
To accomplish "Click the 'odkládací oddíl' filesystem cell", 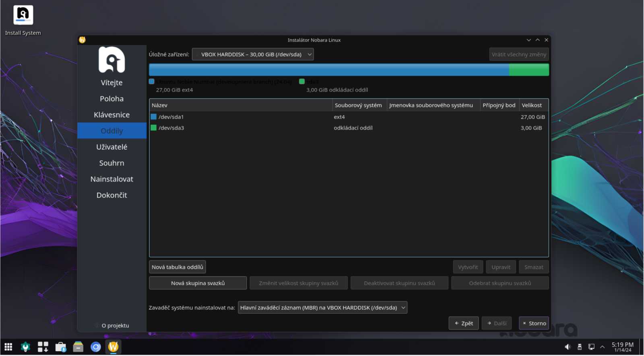I will (x=353, y=128).
